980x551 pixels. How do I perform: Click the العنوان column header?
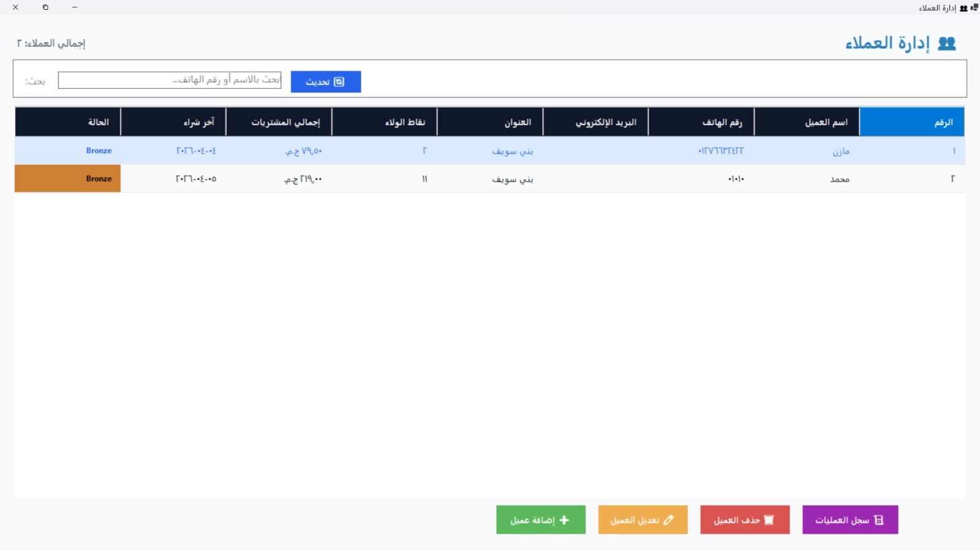coord(490,122)
